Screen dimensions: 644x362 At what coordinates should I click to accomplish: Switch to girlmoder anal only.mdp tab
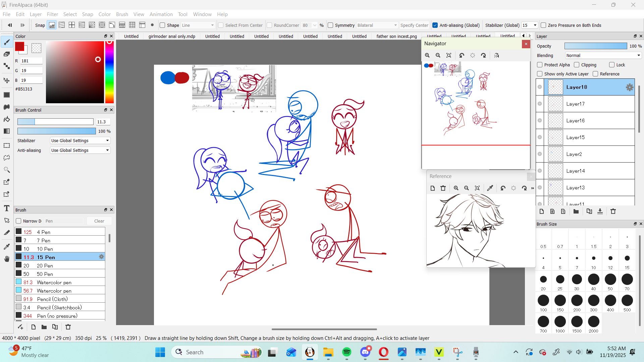[x=172, y=36]
